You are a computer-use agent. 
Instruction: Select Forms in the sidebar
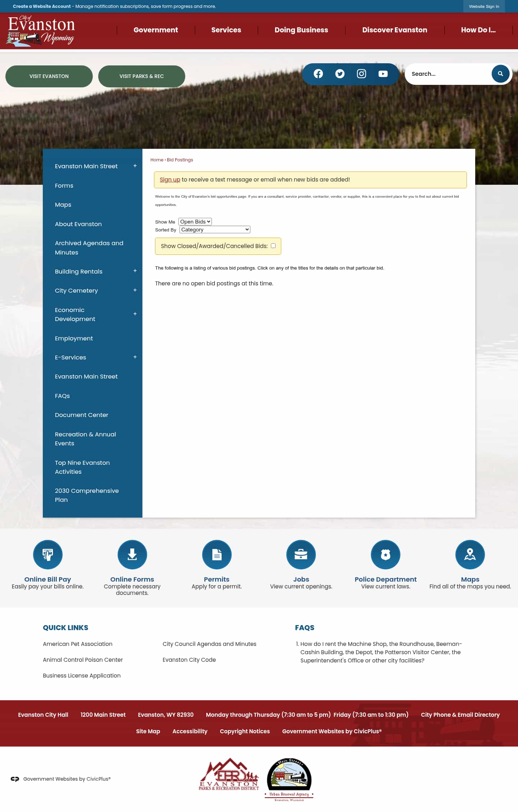(x=64, y=185)
